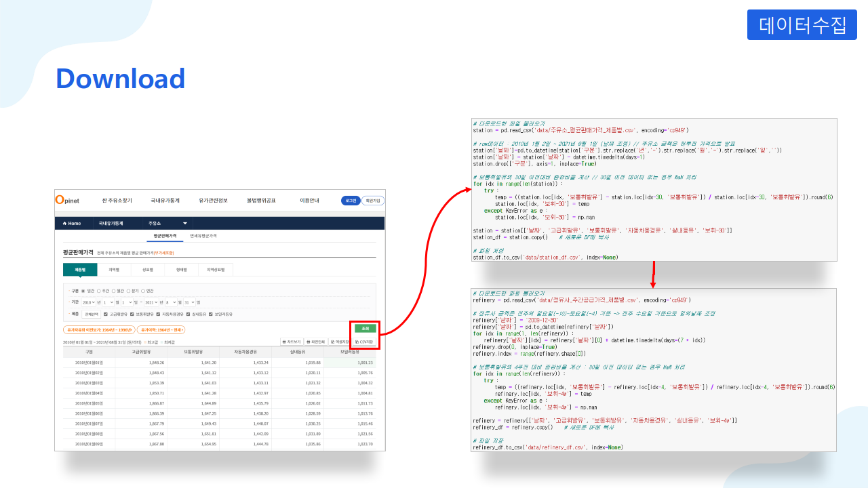Click the 구분 column header
This screenshot has height=488, width=868.
pyautogui.click(x=90, y=352)
